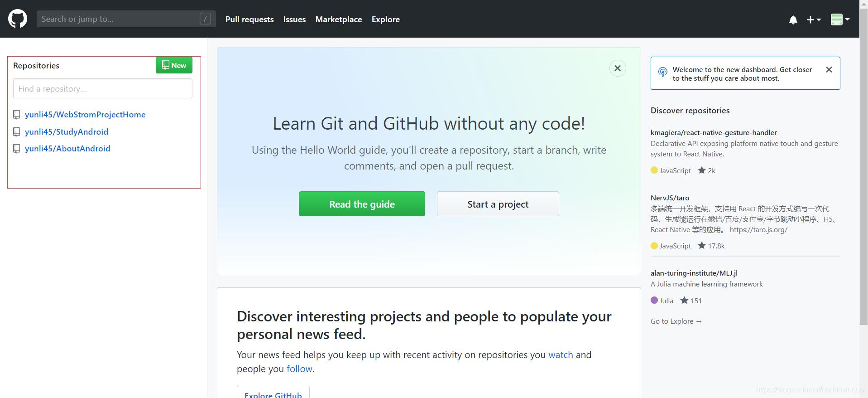
Task: Open the NervJS/taro repository
Action: tap(670, 198)
